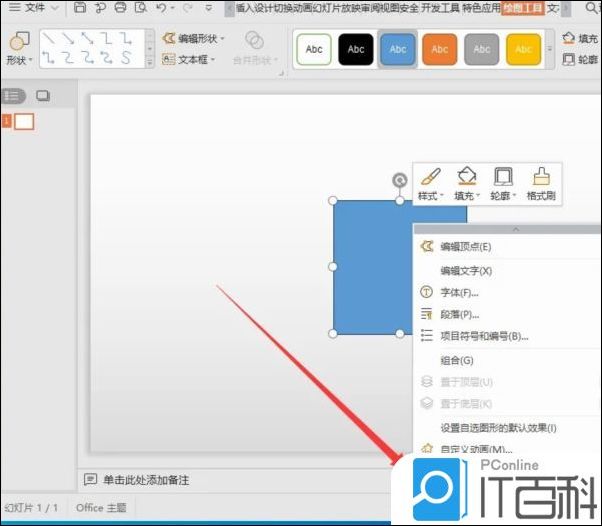Switch to the 动画 ribbon tab
The image size is (602, 526).
coord(302,8)
